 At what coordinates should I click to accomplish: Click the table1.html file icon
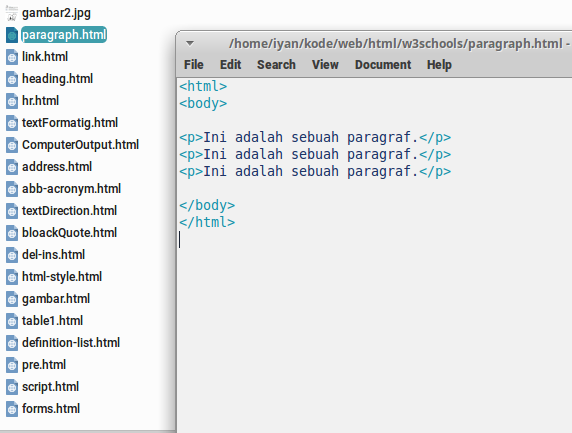pos(12,321)
